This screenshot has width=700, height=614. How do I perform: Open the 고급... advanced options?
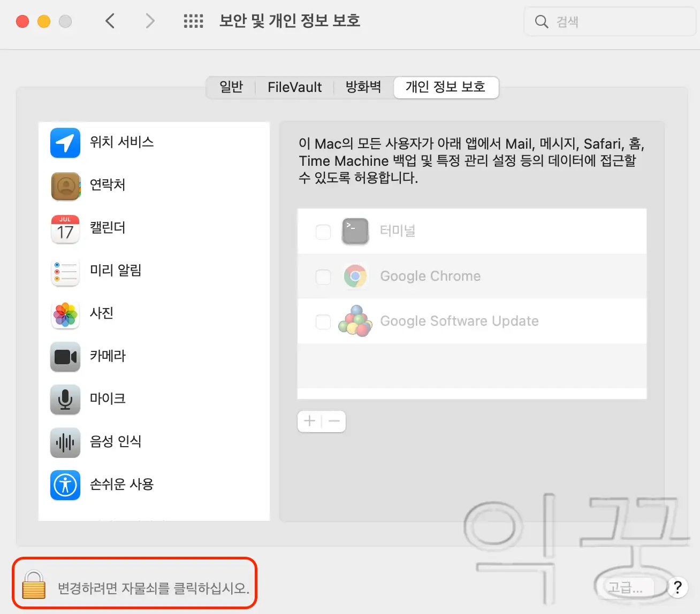[x=628, y=587]
